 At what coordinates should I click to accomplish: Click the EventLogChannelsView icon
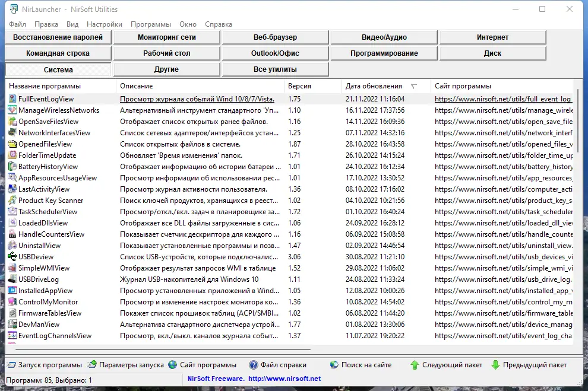(x=12, y=336)
